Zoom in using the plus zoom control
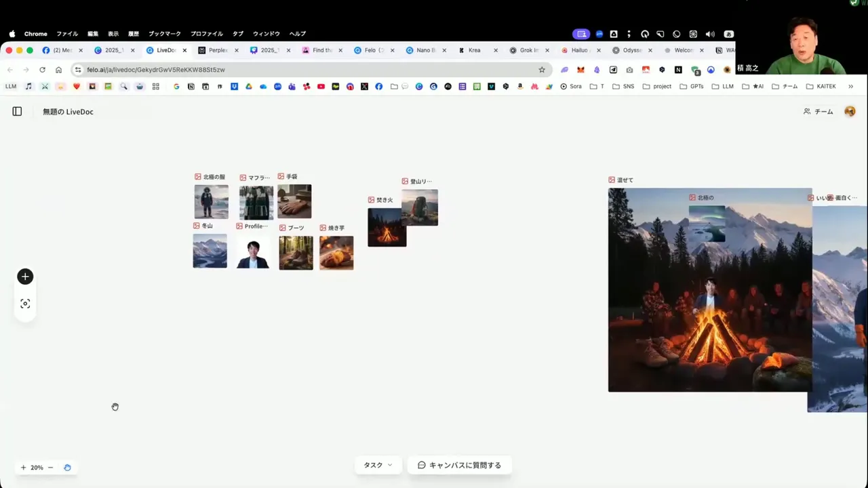868x488 pixels. [23, 467]
